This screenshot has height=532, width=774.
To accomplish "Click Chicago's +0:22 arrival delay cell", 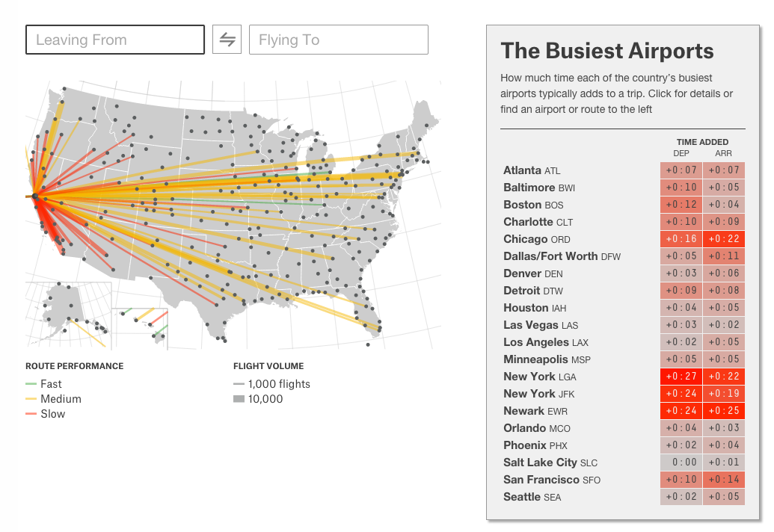I will 724,239.
